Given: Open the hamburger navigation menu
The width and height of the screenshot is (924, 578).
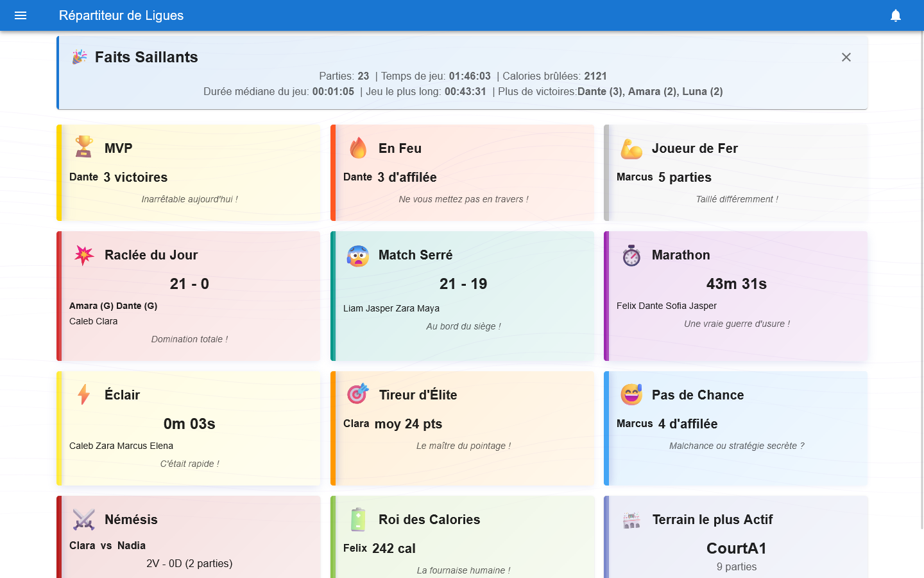Looking at the screenshot, I should (x=21, y=15).
